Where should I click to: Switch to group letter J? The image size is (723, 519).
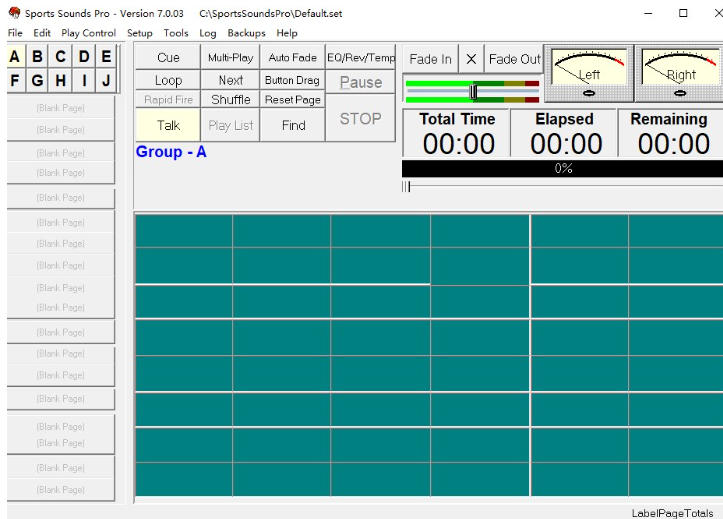pos(105,80)
